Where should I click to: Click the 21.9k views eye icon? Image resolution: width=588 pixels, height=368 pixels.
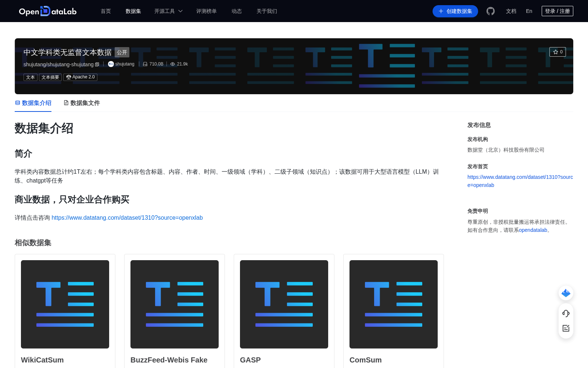[172, 64]
